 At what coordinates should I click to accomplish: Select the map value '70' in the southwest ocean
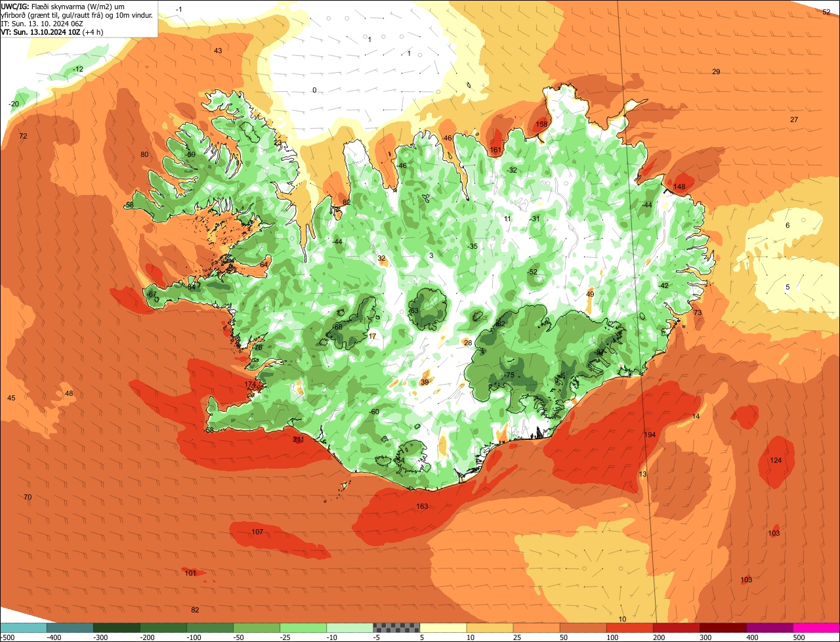pos(28,497)
